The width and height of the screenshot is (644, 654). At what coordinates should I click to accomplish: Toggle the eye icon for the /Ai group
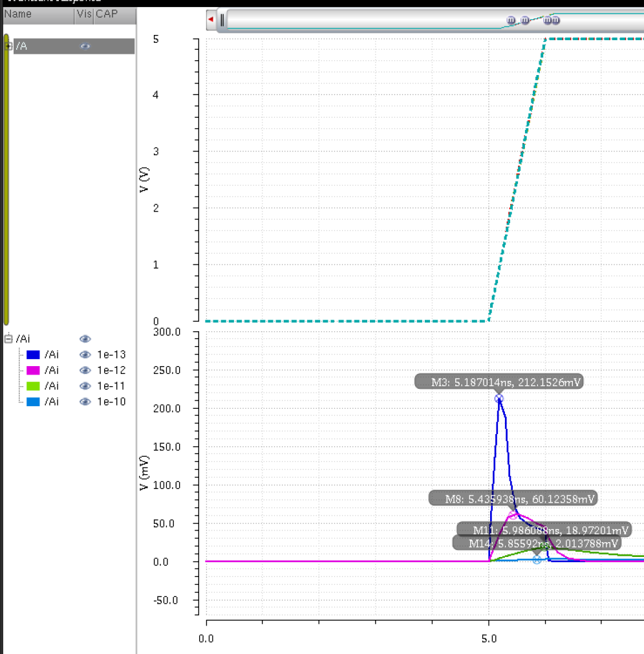[x=85, y=338]
